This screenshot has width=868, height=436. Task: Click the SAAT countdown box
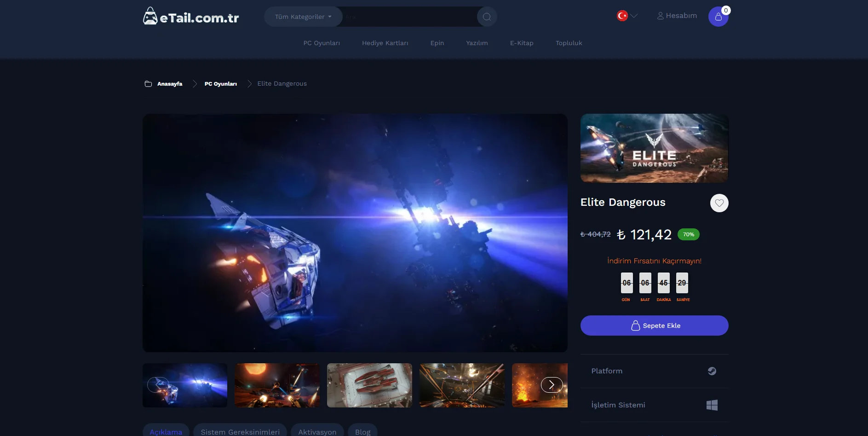click(645, 283)
